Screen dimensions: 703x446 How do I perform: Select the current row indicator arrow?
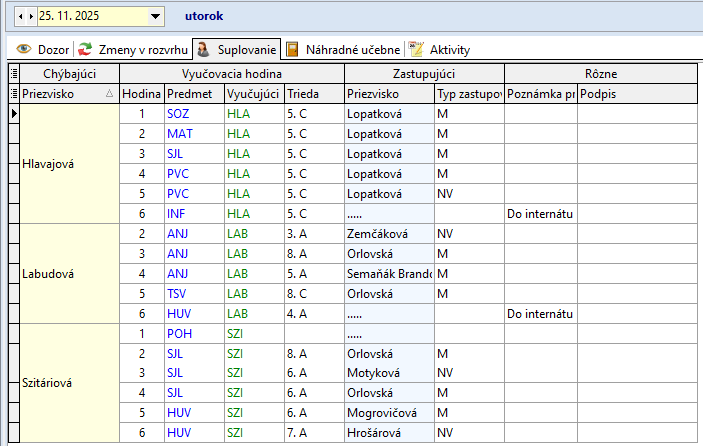tap(13, 114)
